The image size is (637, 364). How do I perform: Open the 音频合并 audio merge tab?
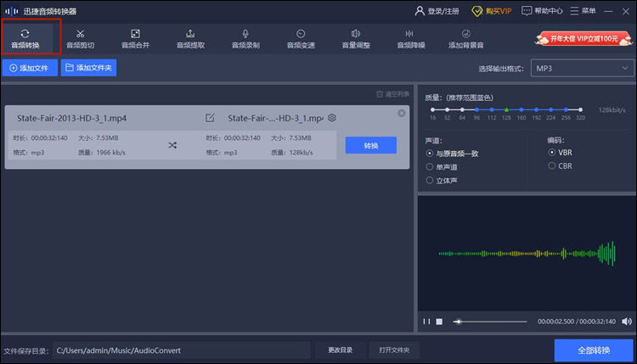click(135, 38)
